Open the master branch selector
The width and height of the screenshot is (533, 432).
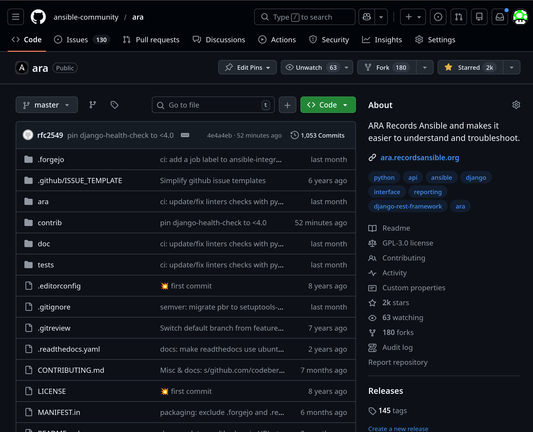coord(47,105)
